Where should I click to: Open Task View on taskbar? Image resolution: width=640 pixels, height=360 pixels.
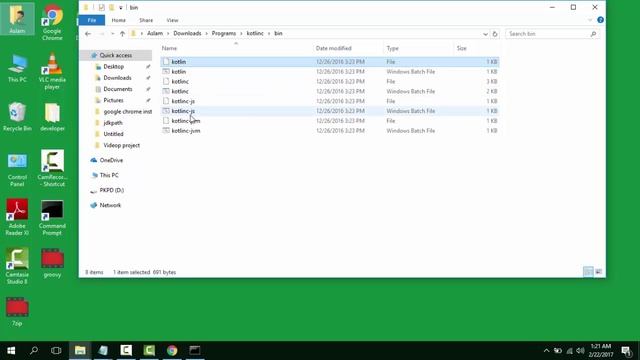point(56,350)
